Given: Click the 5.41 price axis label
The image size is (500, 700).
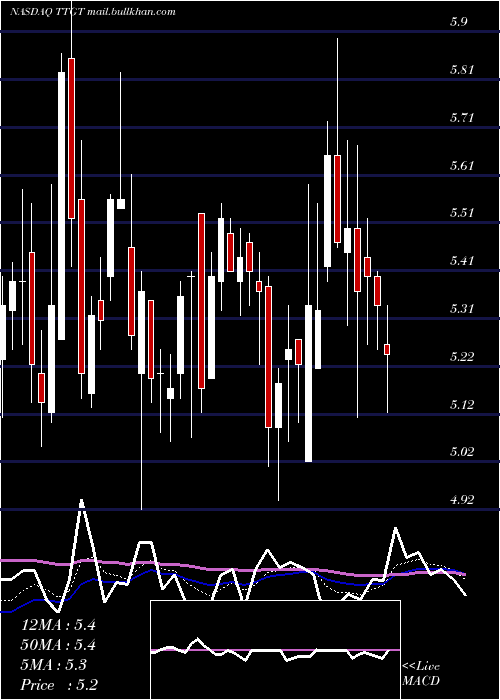Looking at the screenshot, I should pyautogui.click(x=462, y=260).
